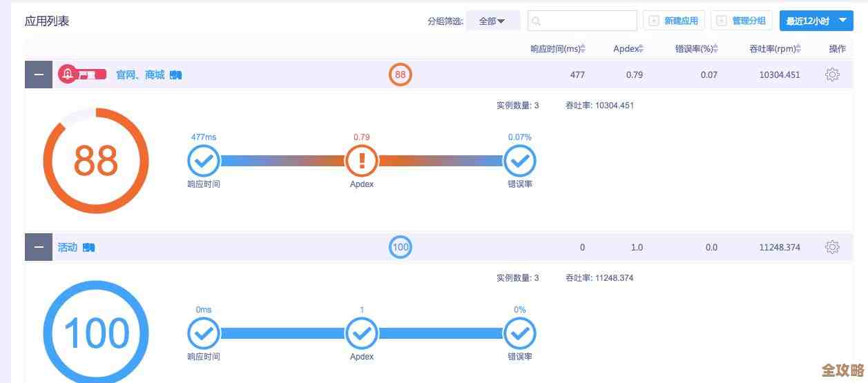The height and width of the screenshot is (383, 868).
Task: Click the 10304.451 throughput value in row
Action: click(x=780, y=75)
